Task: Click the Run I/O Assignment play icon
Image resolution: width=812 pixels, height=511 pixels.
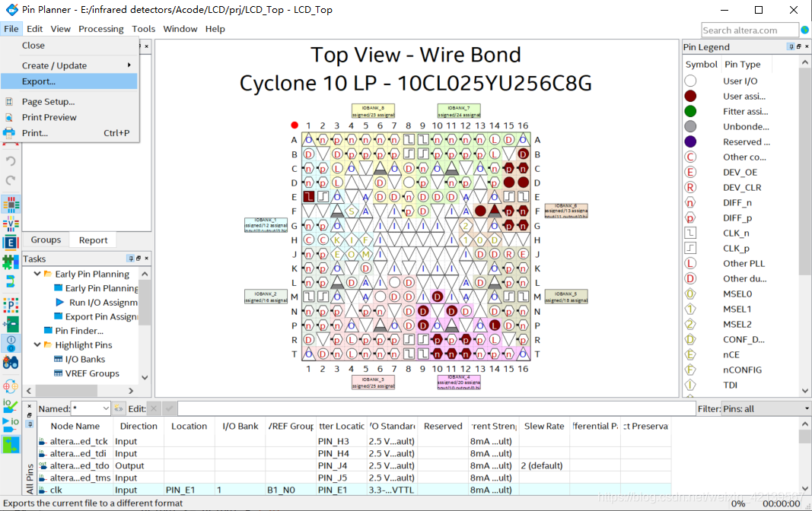Action: (59, 302)
